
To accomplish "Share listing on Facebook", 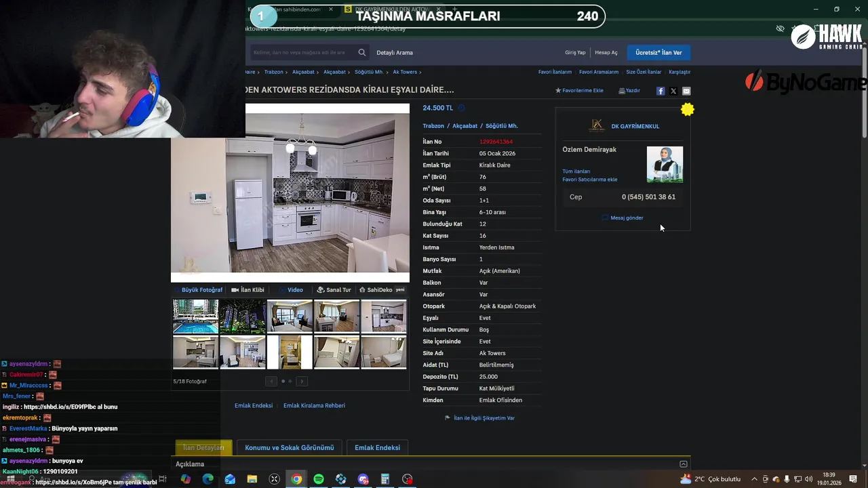I will [x=660, y=91].
